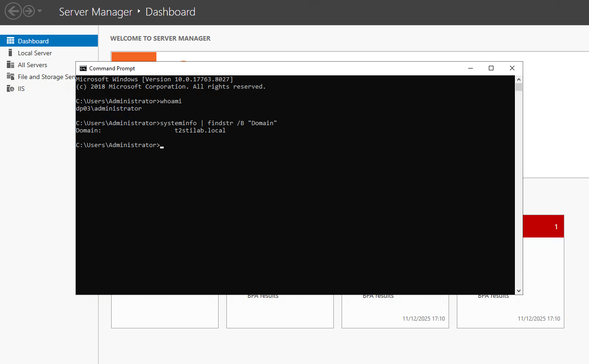Open the Local Server page label

point(35,53)
